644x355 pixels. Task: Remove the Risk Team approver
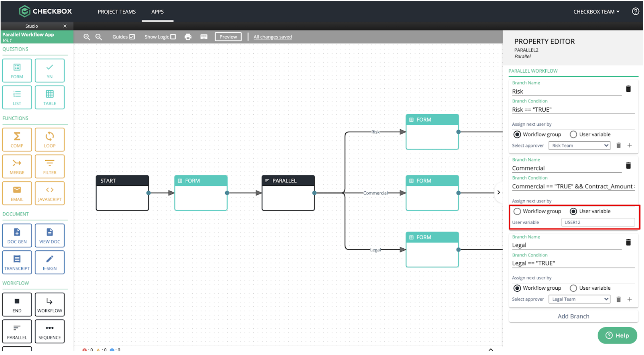coord(619,146)
